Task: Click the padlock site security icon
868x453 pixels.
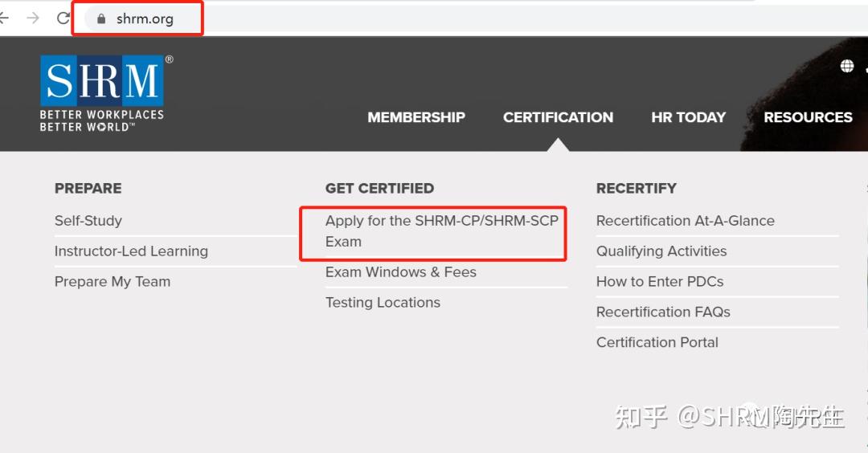Action: click(x=101, y=18)
